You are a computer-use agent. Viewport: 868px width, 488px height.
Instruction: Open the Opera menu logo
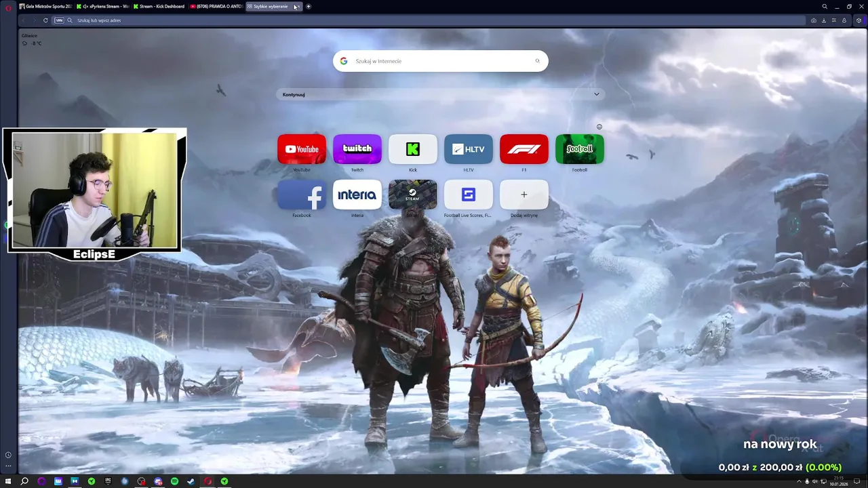click(9, 7)
